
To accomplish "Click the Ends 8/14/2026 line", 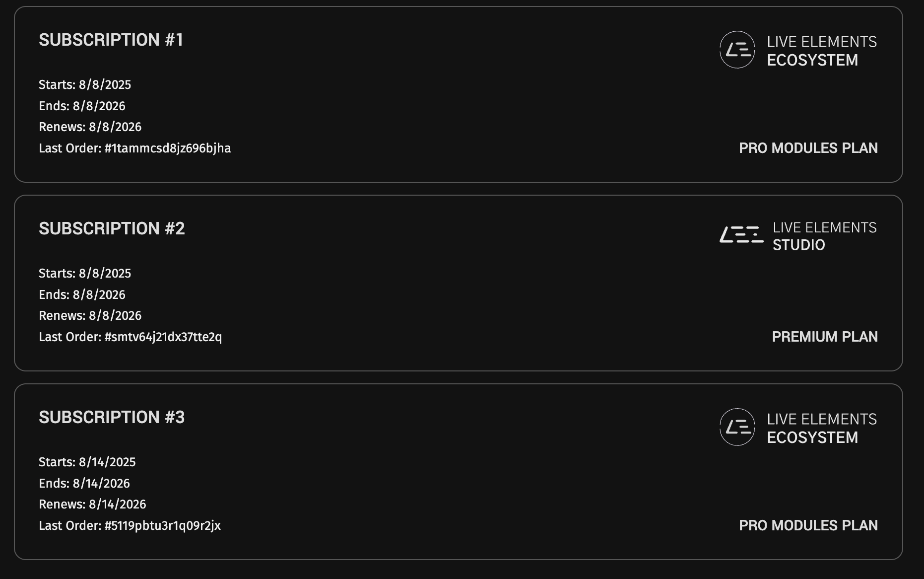I will [84, 483].
